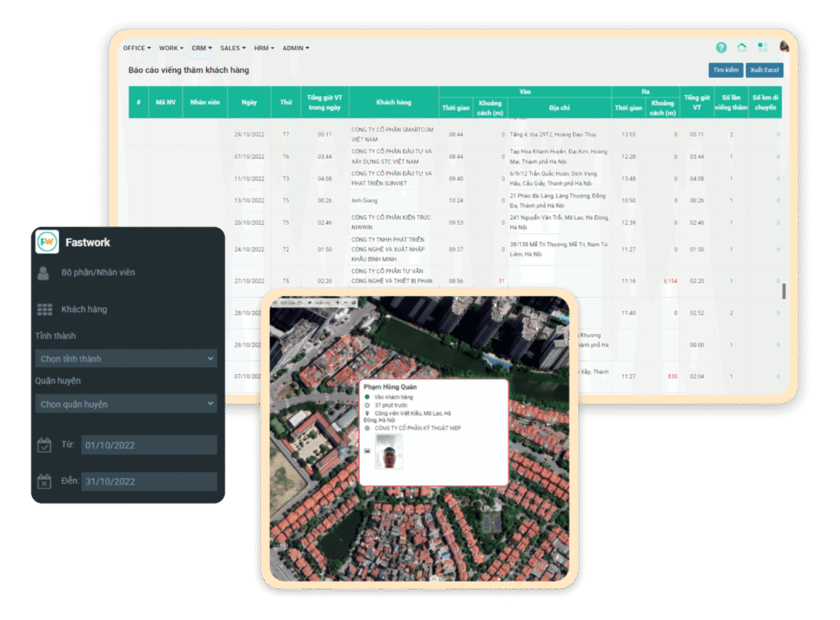The image size is (840, 620).
Task: Click the Bộ phận/Nhân viên person icon
Action: click(43, 273)
